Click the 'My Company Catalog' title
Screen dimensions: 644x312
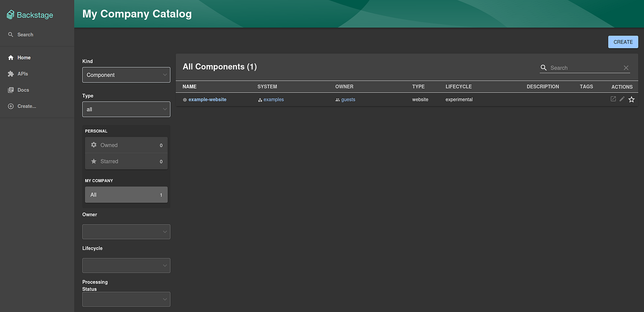click(137, 14)
